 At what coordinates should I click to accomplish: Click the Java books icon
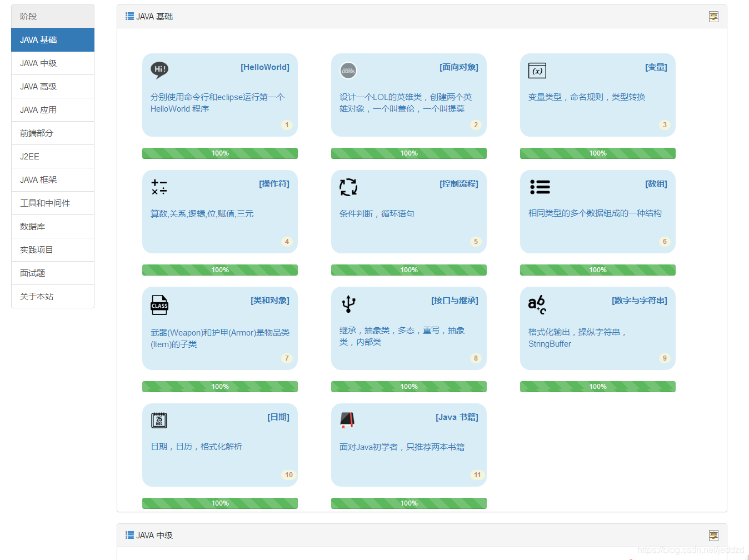click(x=347, y=420)
